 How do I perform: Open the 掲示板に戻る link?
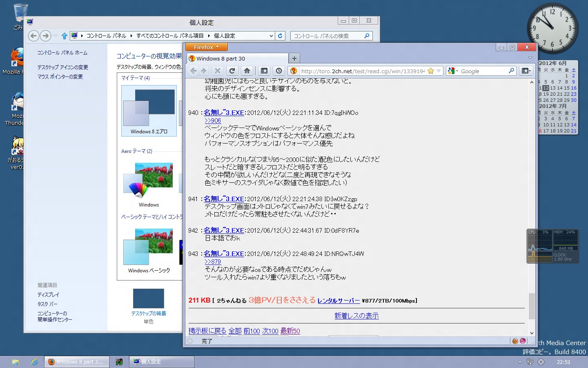(207, 331)
